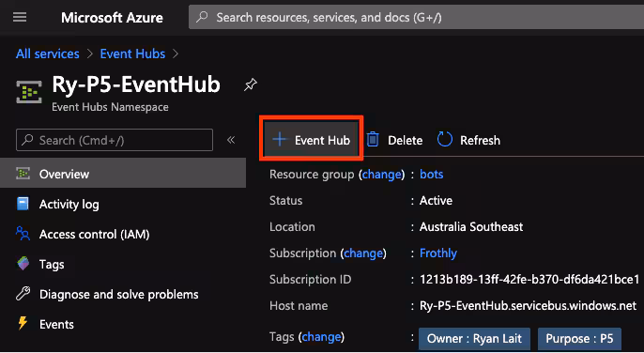Image resolution: width=644 pixels, height=353 pixels.
Task: Click the Ry-P5-EventHub page title
Action: click(136, 84)
